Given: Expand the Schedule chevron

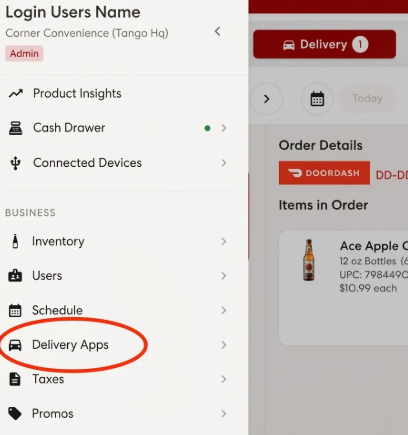Looking at the screenshot, I should coord(224,310).
